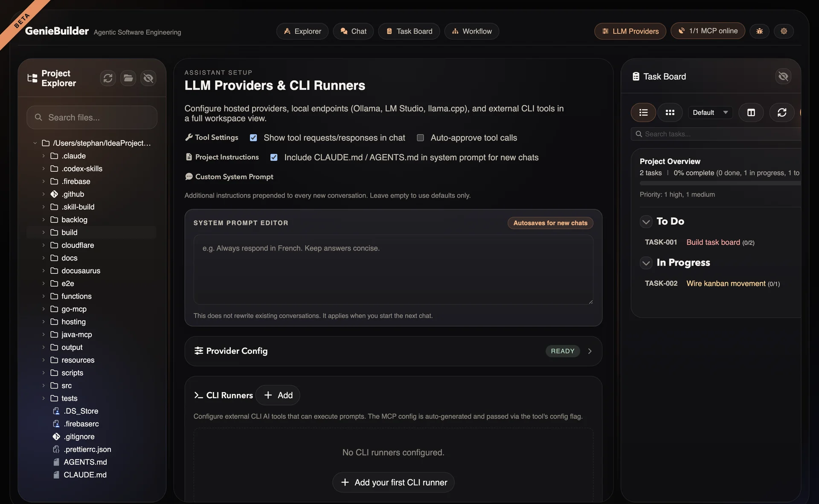The width and height of the screenshot is (819, 504).
Task: Open the Chat tab
Action: 353,32
